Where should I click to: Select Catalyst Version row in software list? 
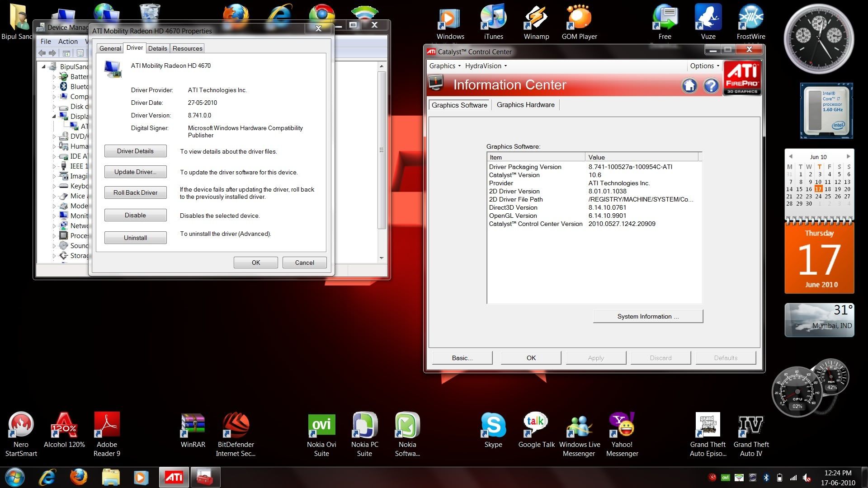pos(594,175)
